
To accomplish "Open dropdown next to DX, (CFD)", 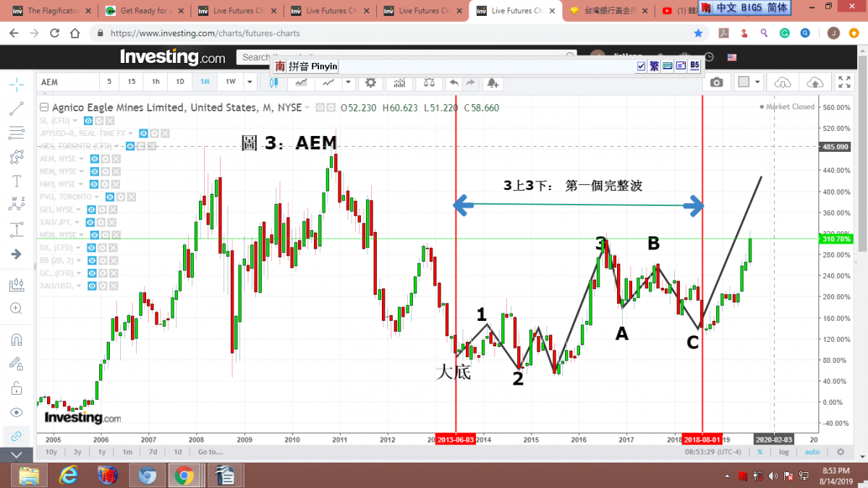I will pyautogui.click(x=79, y=248).
